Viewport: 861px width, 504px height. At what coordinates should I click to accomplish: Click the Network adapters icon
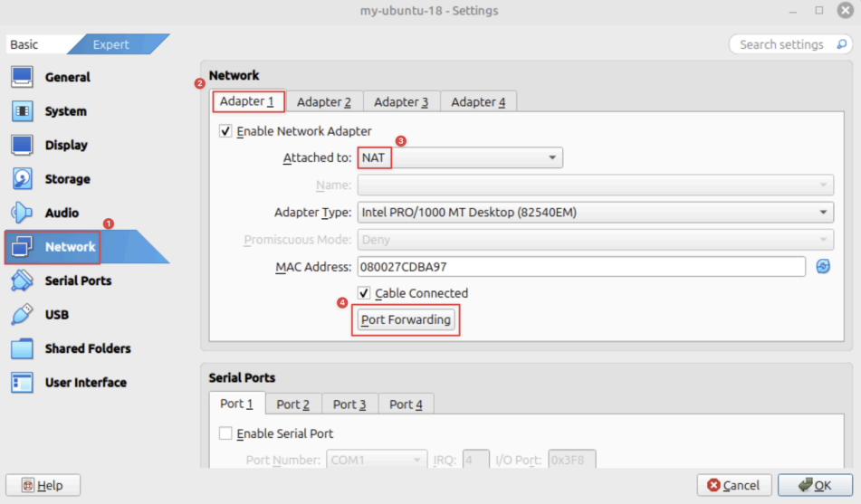point(22,247)
